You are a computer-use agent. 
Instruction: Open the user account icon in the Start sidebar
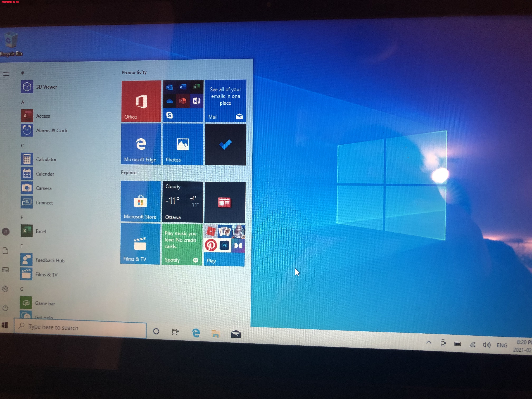6,231
